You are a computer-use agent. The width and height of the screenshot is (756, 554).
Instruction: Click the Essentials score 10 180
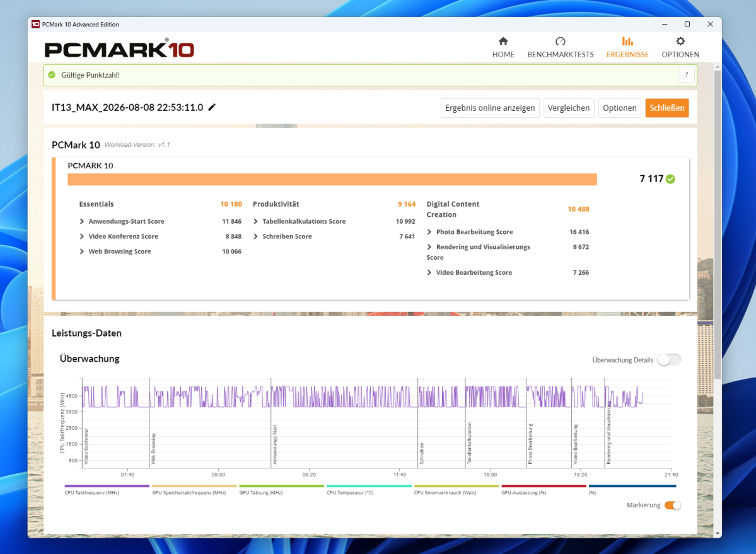click(x=231, y=204)
